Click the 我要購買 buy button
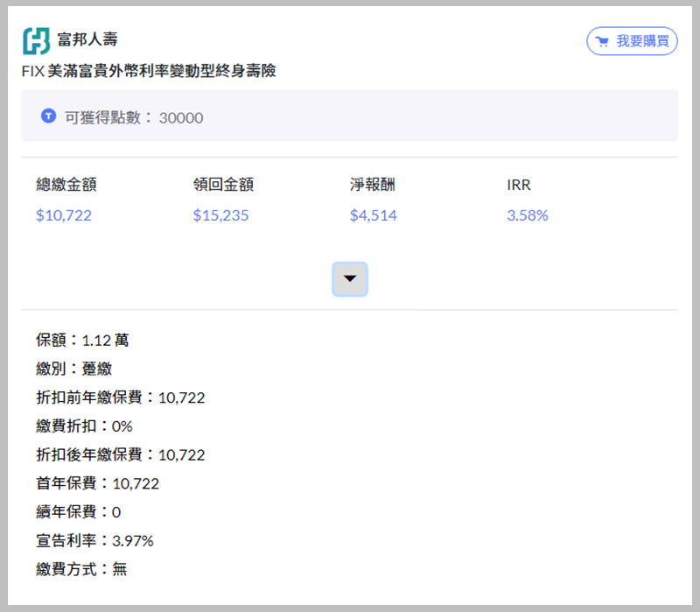Viewport: 700px width, 612px height. (632, 41)
